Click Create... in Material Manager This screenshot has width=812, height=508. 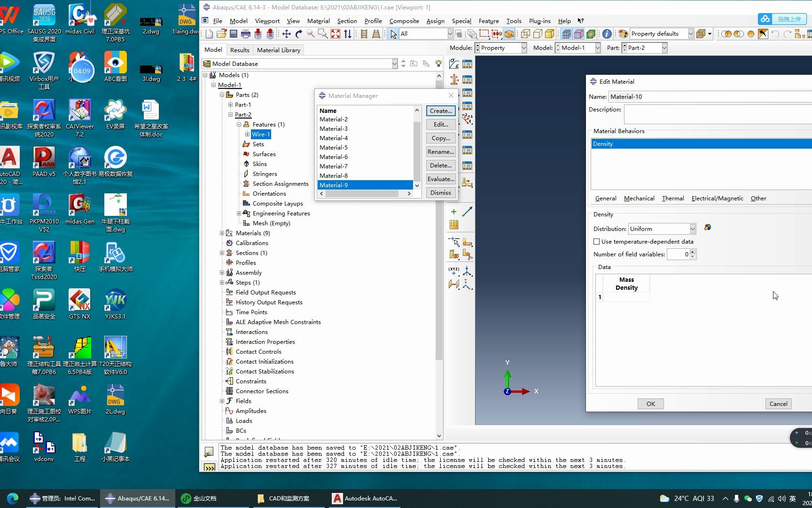[441, 111]
